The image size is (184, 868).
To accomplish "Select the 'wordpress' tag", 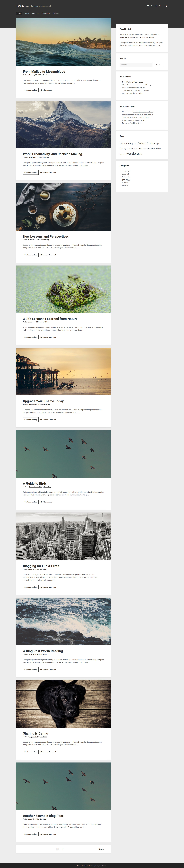I will [x=134, y=154].
